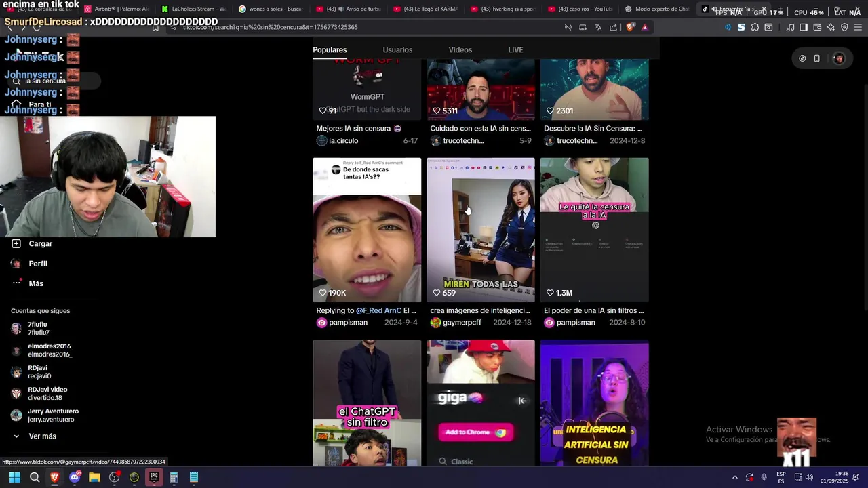Viewport: 868px width, 488px height.
Task: Switch to the Usuarios tab
Action: pyautogui.click(x=397, y=50)
